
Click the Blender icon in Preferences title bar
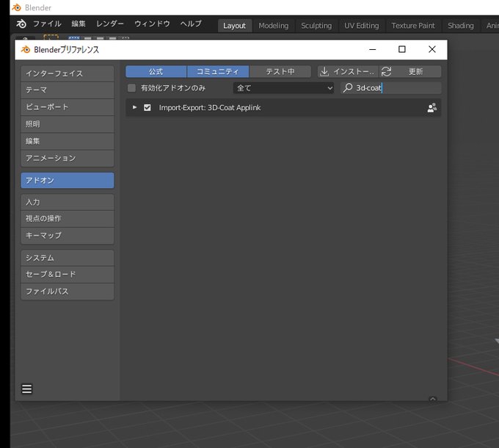(x=26, y=49)
